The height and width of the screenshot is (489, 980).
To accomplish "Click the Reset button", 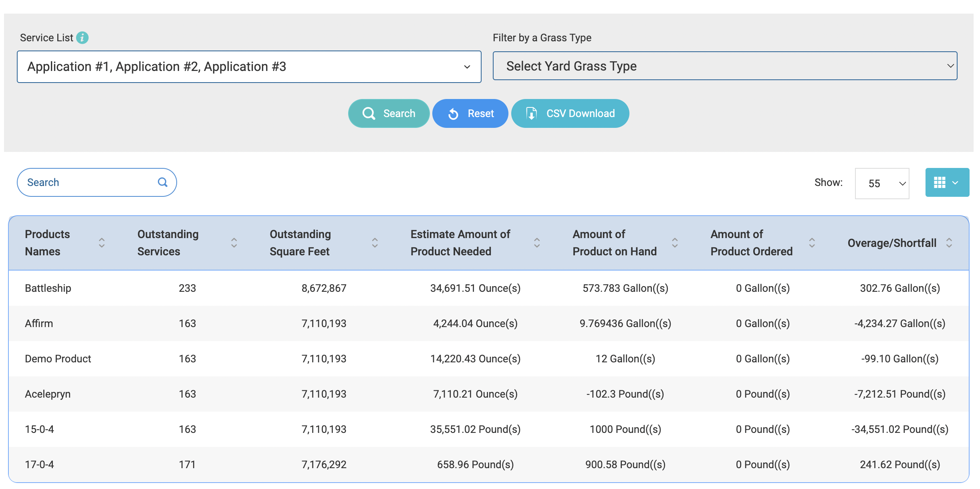I will click(x=470, y=113).
